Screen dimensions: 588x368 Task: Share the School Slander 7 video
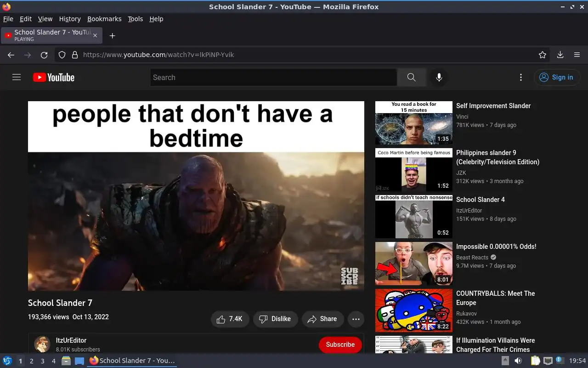tap(322, 319)
